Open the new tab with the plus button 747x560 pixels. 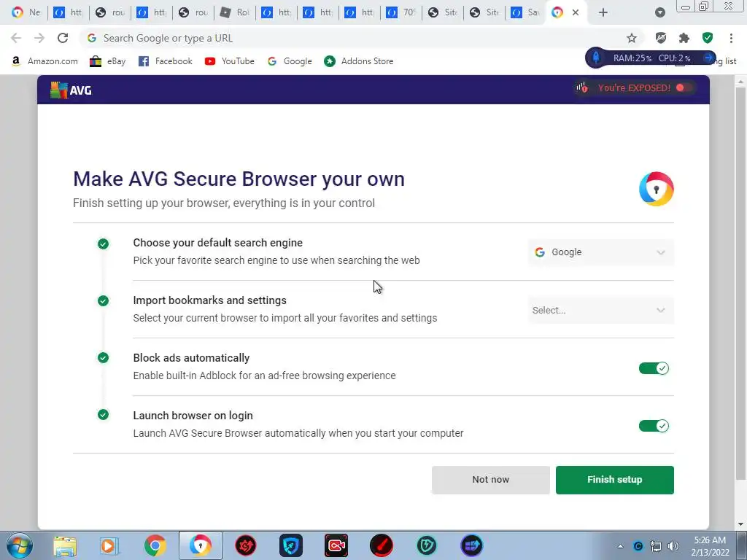603,12
